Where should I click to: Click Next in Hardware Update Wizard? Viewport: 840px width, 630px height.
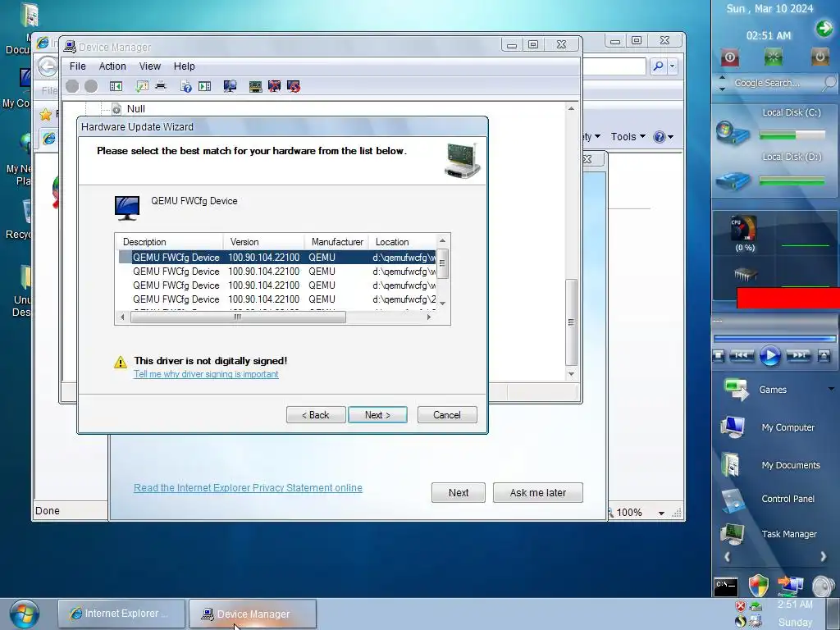point(377,415)
